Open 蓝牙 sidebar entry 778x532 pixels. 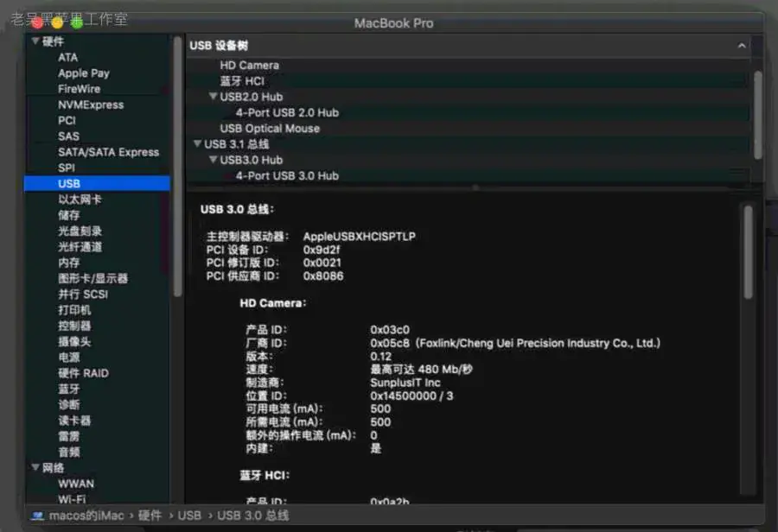point(69,389)
